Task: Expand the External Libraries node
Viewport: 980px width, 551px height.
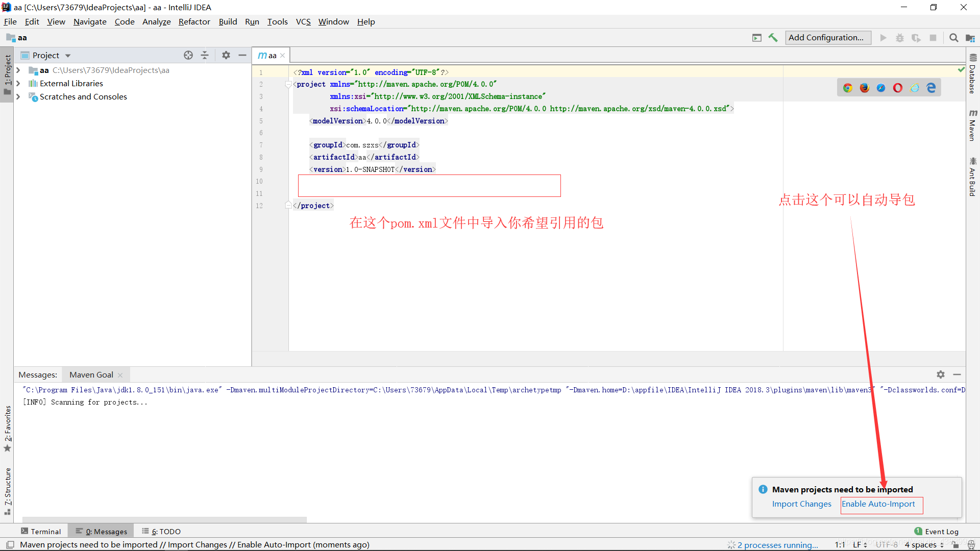Action: [x=18, y=83]
